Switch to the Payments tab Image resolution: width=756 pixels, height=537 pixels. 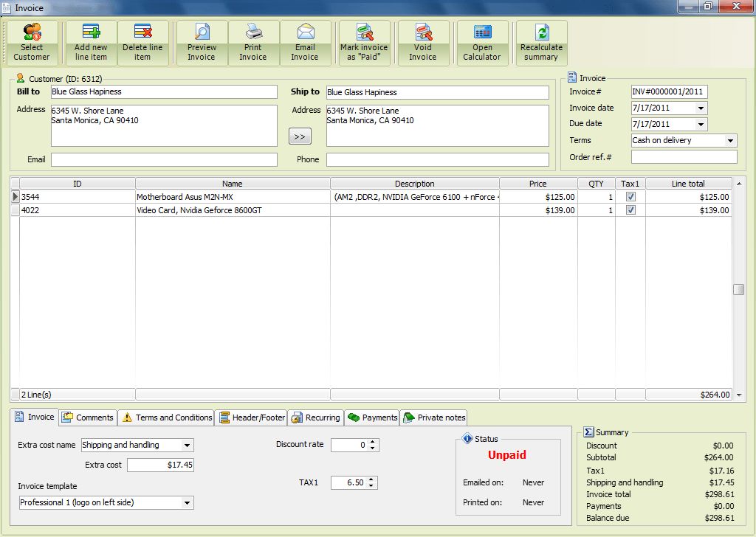[372, 417]
